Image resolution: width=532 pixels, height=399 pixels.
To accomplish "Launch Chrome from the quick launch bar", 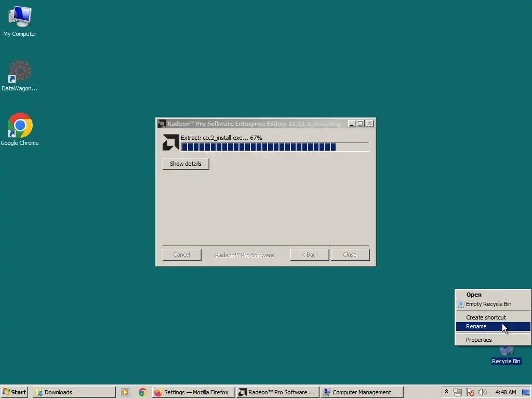I will point(142,392).
